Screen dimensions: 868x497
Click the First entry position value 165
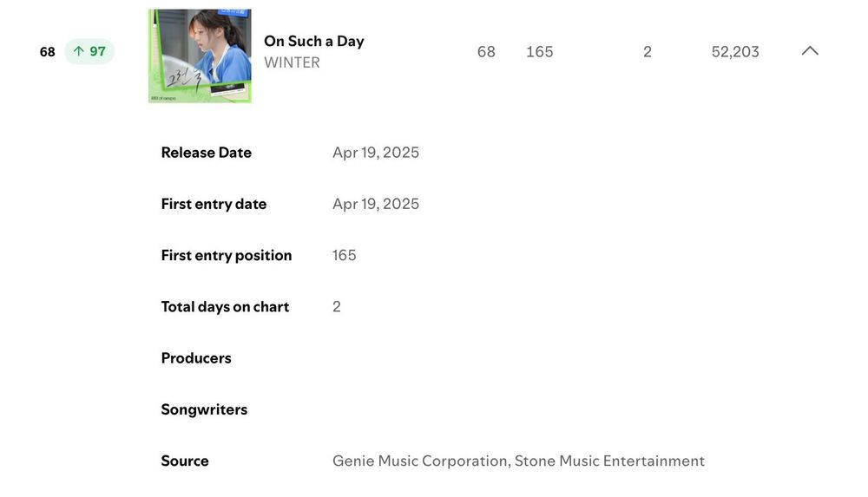click(344, 255)
